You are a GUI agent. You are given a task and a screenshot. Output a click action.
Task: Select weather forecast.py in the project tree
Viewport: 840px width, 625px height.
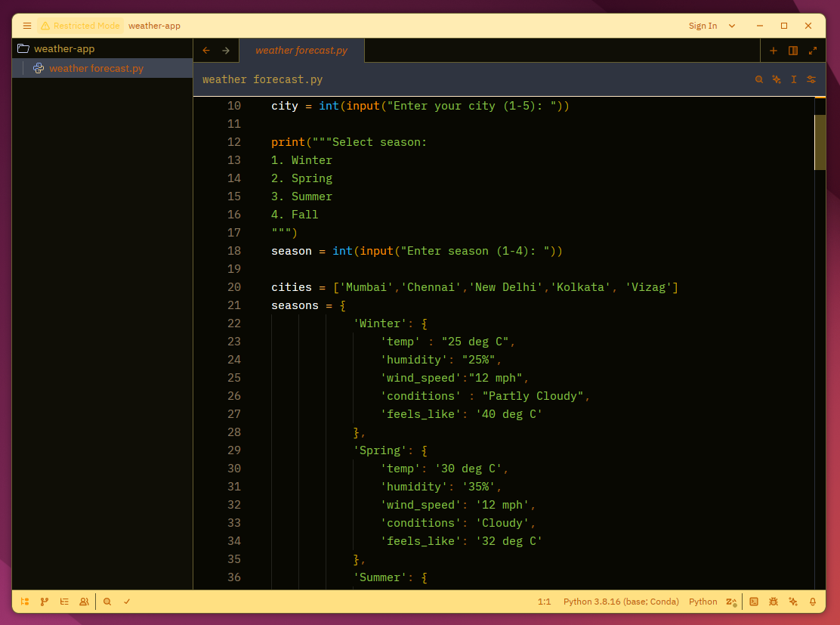[x=97, y=69]
